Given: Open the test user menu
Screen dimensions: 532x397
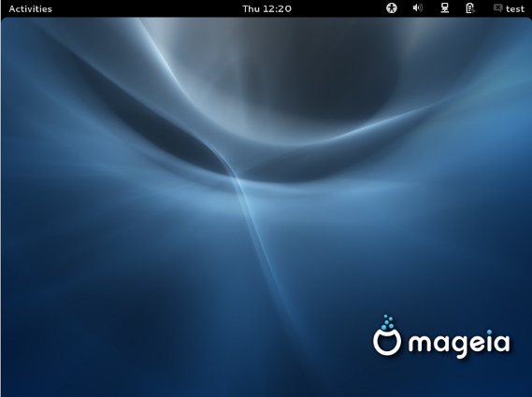Looking at the screenshot, I should (x=509, y=8).
